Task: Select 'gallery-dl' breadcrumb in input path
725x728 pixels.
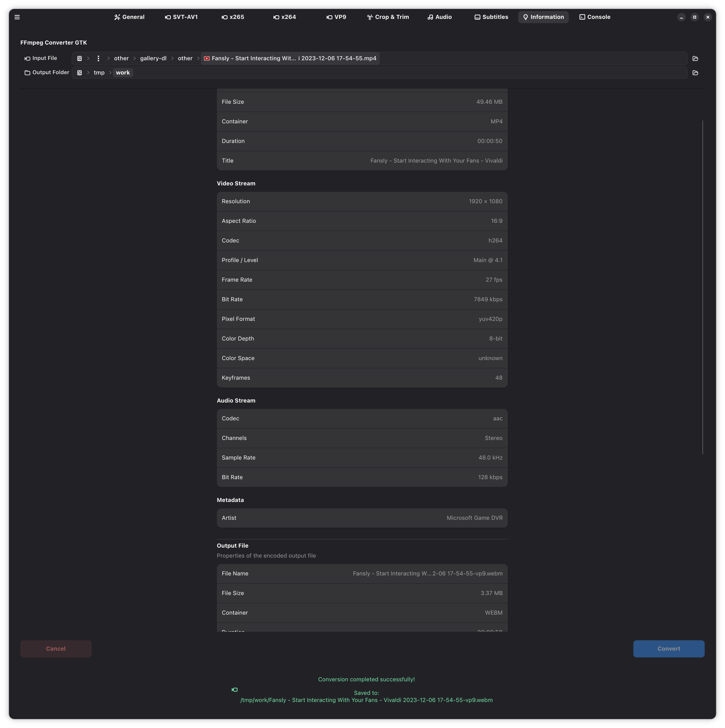Action: tap(153, 58)
